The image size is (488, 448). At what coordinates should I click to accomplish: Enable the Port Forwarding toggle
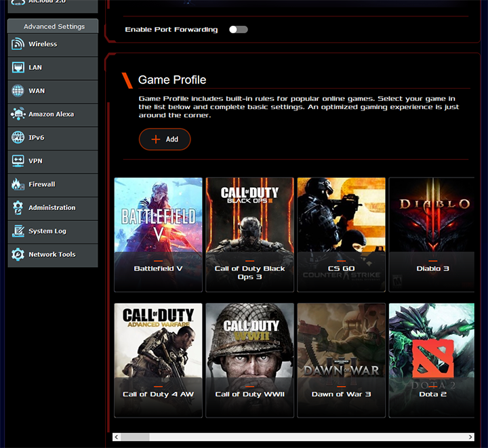click(238, 30)
